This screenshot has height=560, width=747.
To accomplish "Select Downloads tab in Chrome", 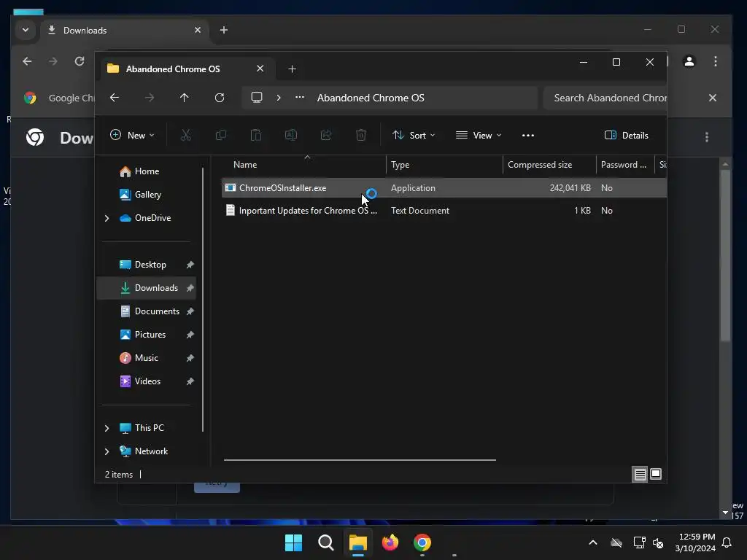I will (125, 31).
